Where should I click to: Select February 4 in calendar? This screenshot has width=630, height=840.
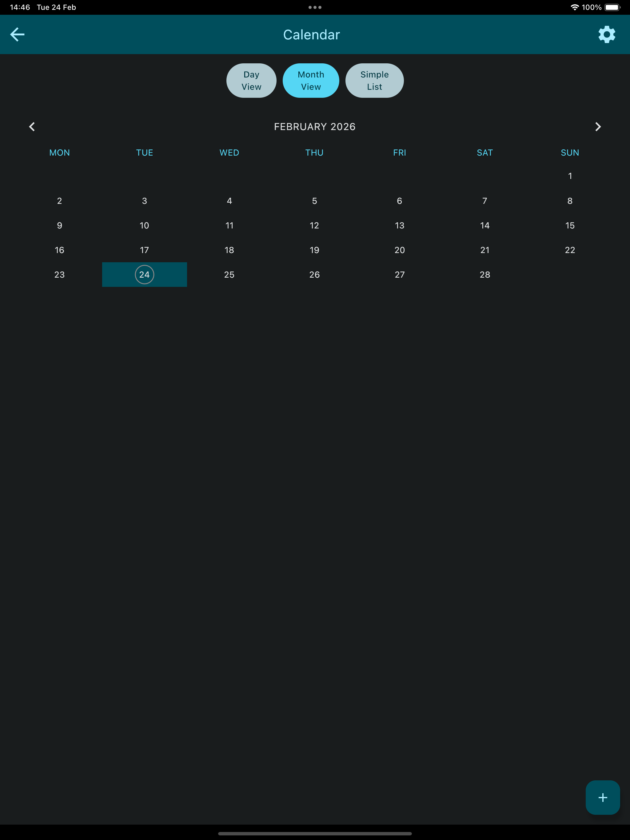[x=229, y=201]
